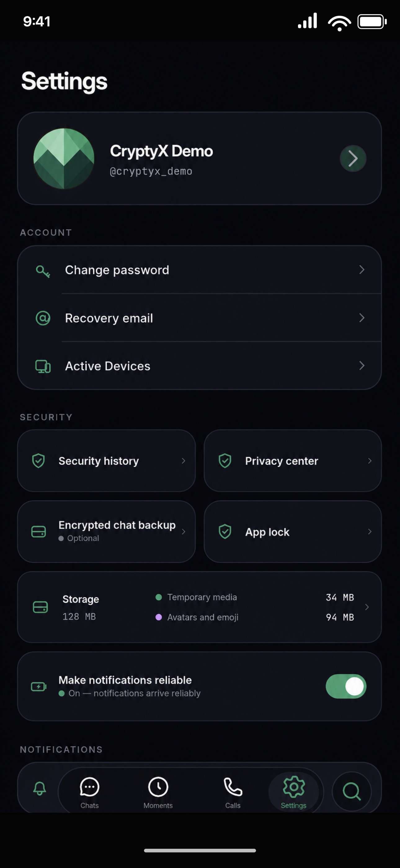
Task: Tap the @ icon for Recovery email
Action: 43,318
